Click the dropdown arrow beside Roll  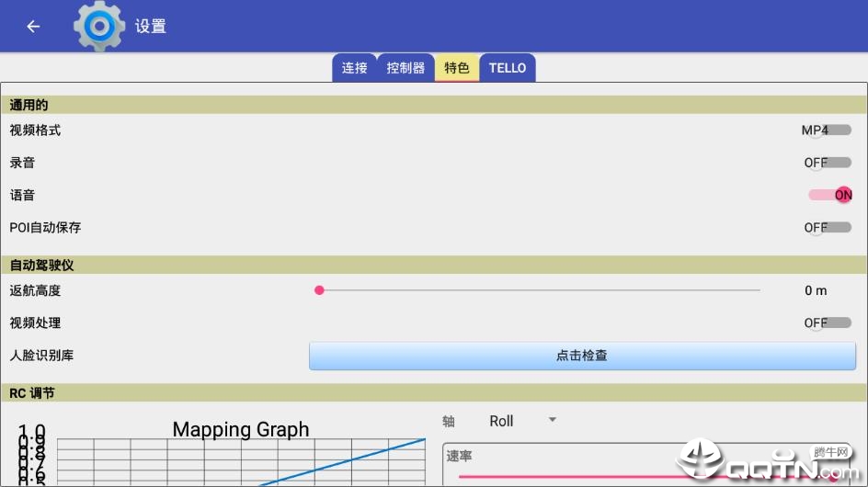pos(553,420)
